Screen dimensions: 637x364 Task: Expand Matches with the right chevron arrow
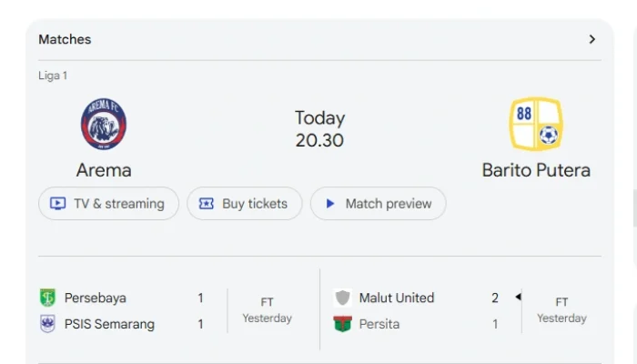(592, 39)
